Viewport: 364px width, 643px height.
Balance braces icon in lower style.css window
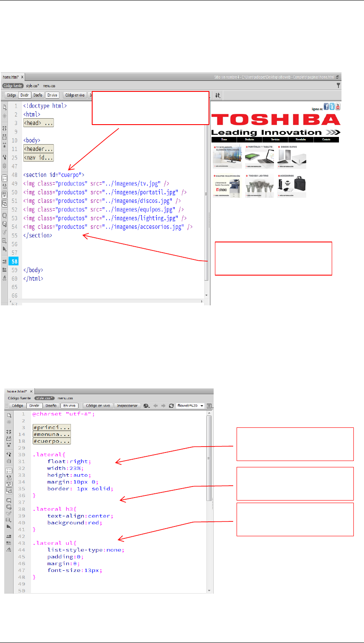pyautogui.click(x=9, y=461)
